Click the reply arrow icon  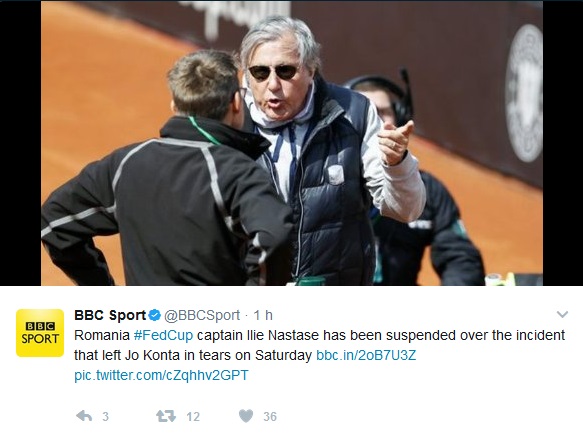coord(84,416)
